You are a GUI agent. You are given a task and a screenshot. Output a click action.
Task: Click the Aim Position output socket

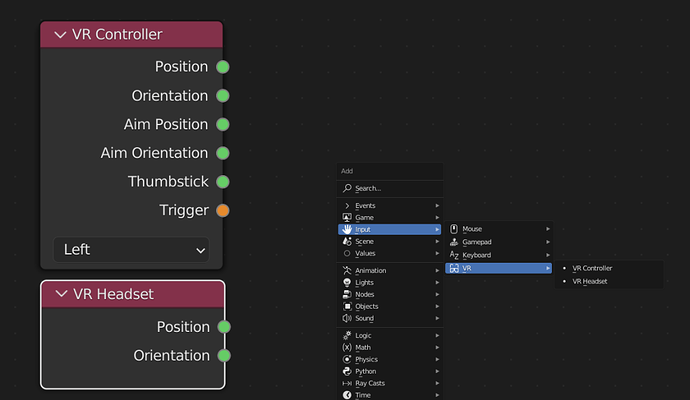click(223, 125)
